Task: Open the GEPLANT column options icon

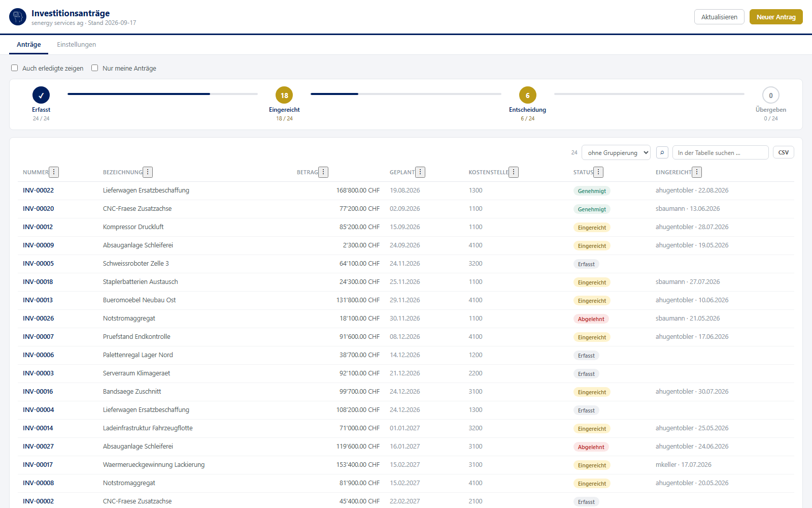Action: coord(420,172)
